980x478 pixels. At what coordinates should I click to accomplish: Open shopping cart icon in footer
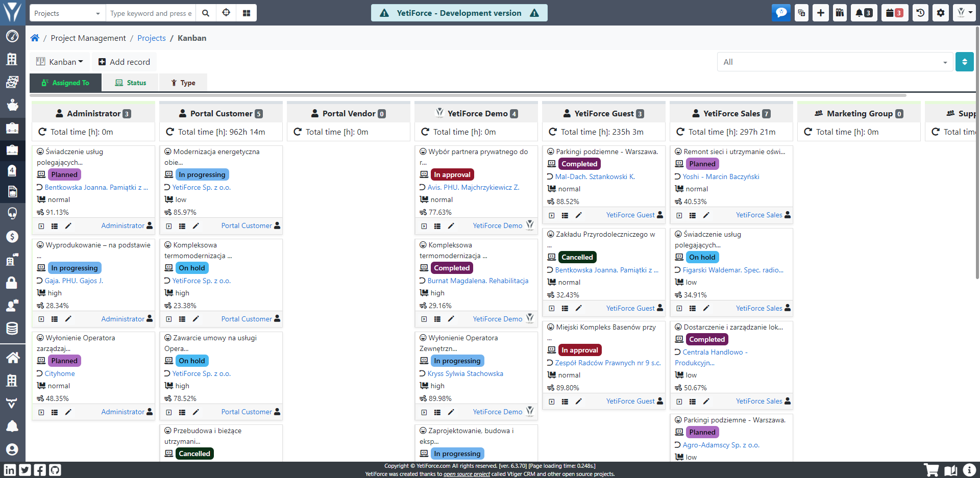tap(932, 470)
